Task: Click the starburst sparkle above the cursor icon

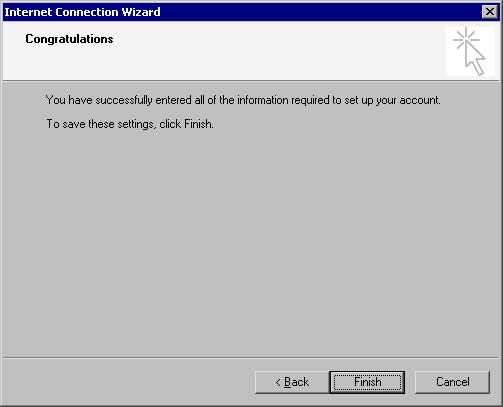Action: 465,39
